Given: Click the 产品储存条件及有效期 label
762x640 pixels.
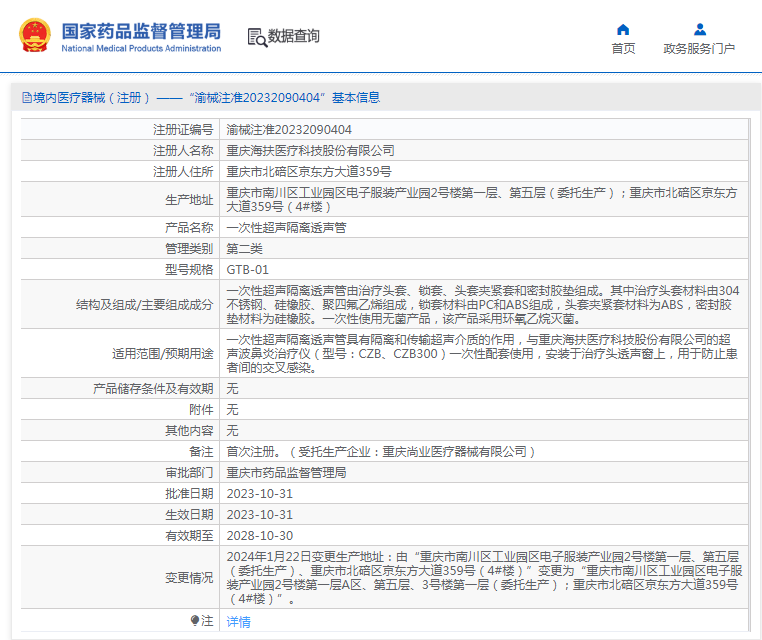Looking at the screenshot, I should click(x=153, y=388).
